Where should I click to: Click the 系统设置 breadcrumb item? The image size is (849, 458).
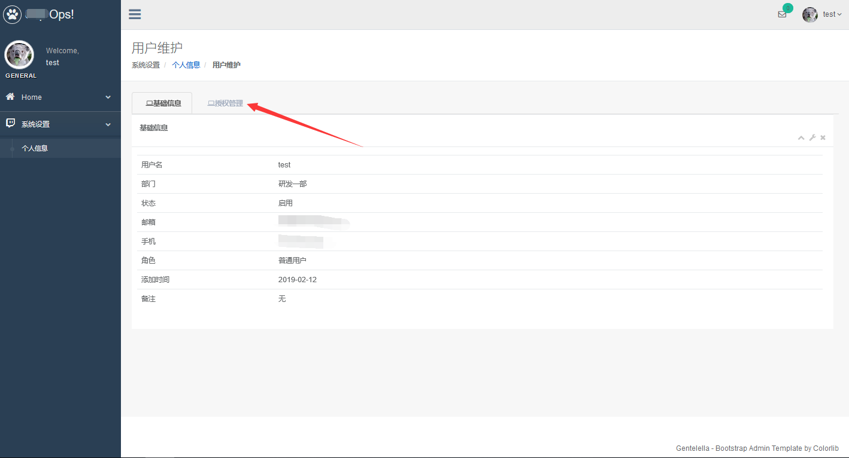click(146, 65)
